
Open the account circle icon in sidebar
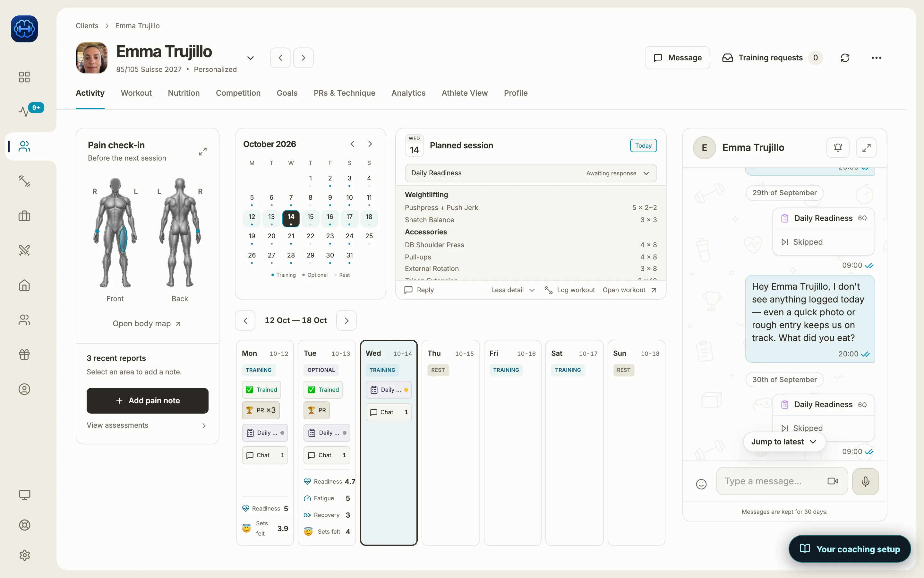(x=24, y=389)
